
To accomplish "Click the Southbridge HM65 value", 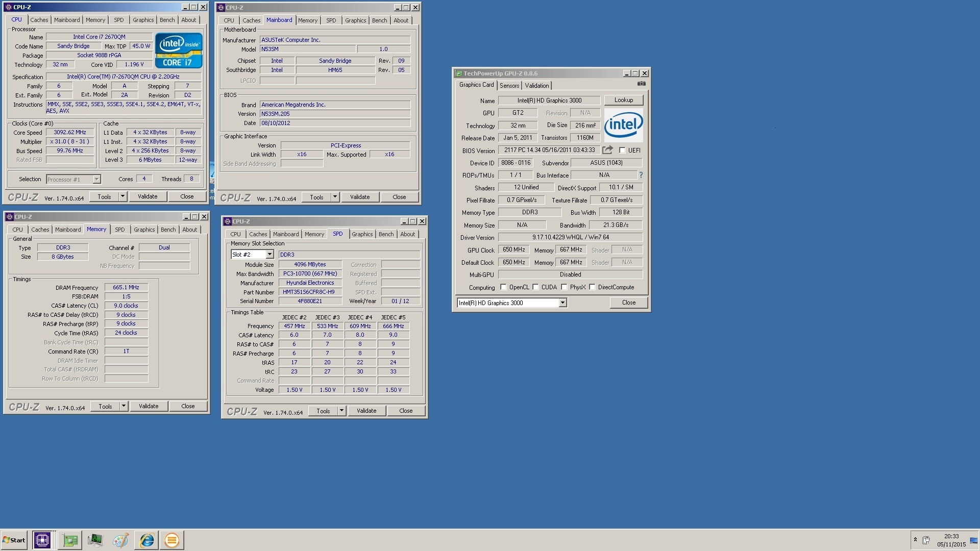I will (335, 70).
